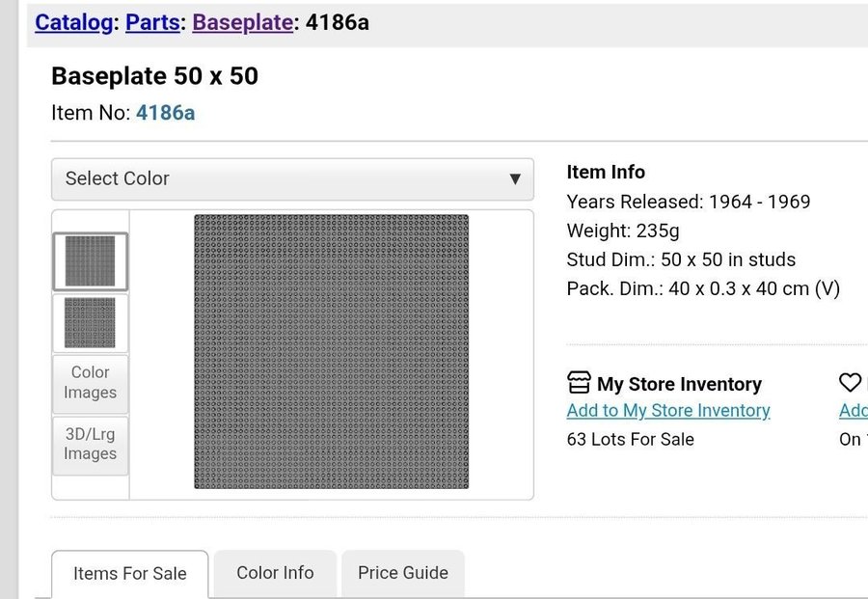
Task: Click the store icon beside My Store Inventory
Action: point(579,383)
